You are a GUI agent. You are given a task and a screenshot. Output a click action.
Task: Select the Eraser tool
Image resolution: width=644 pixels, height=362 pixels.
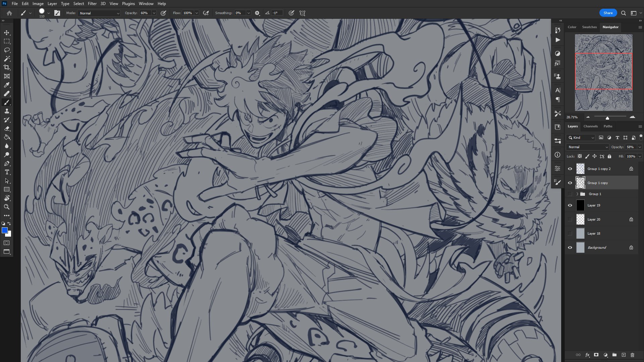[7, 129]
